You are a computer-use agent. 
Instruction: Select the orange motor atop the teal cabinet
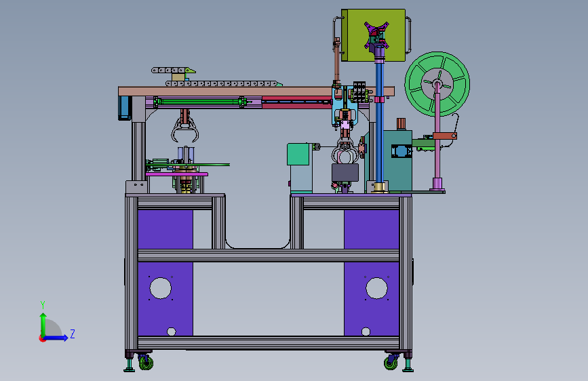(x=401, y=124)
